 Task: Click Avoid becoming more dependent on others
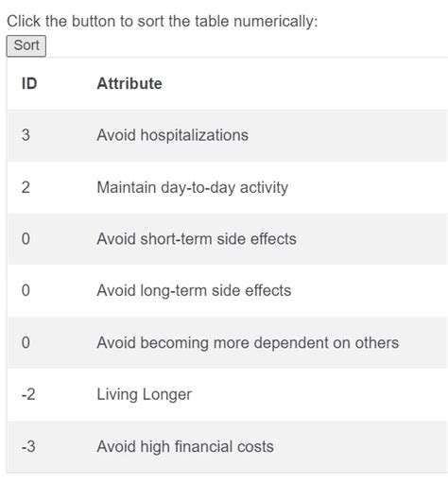click(x=248, y=342)
